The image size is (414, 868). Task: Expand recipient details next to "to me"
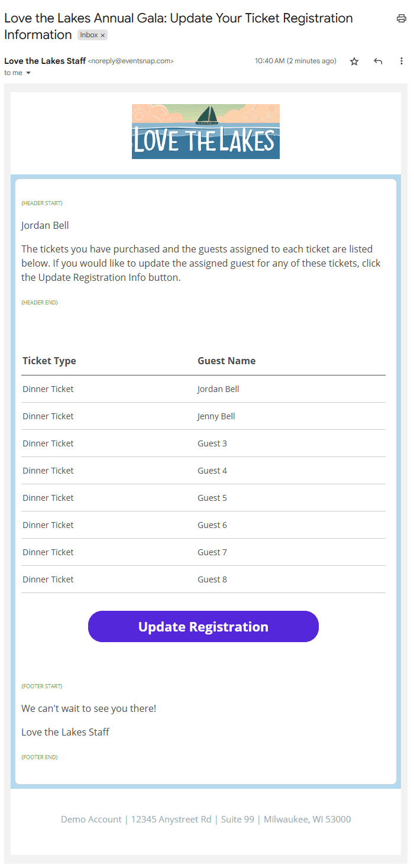28,73
